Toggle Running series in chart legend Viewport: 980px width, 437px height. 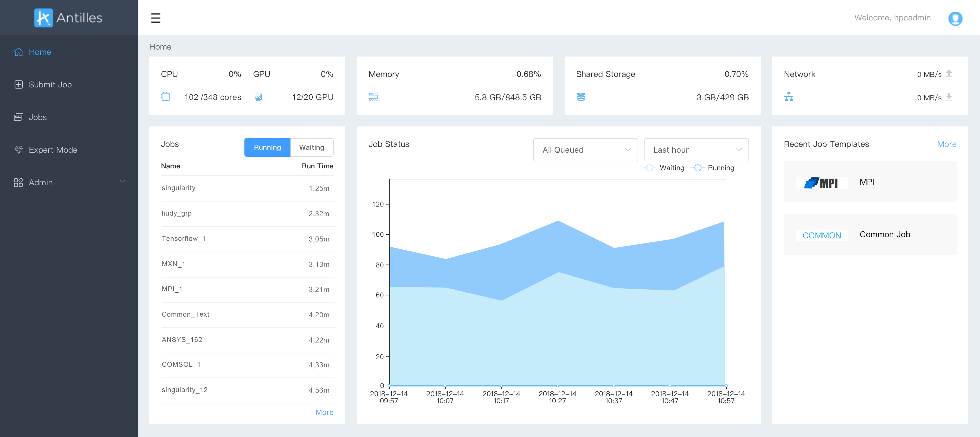[713, 168]
